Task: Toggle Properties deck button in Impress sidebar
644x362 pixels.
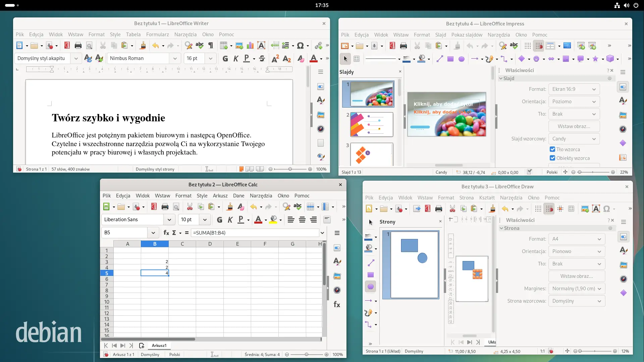Action: click(623, 87)
